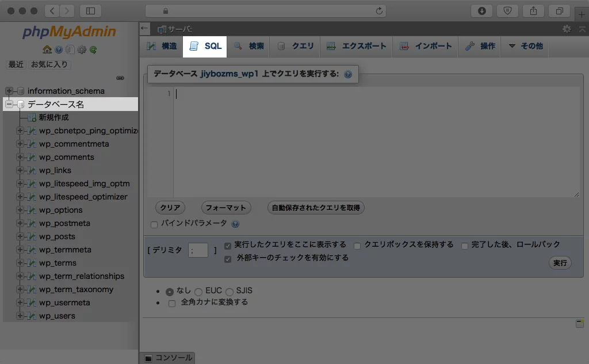Viewport: 589px width, 364px height.
Task: Open the お気に入り favorites tab
Action: pyautogui.click(x=49, y=64)
